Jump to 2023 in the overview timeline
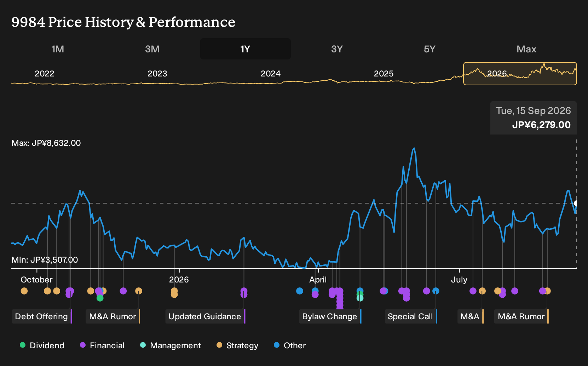This screenshot has height=366, width=588. tap(157, 74)
